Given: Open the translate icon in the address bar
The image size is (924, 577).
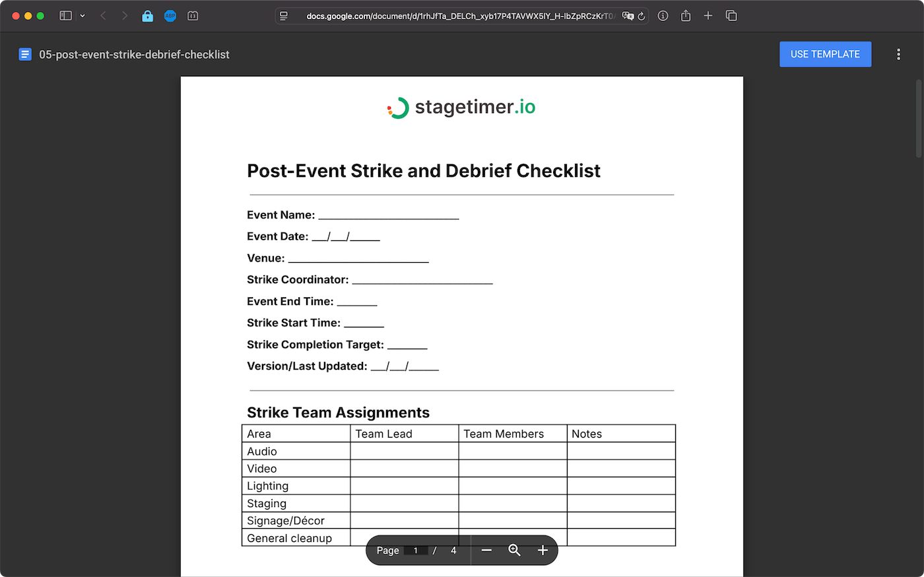Looking at the screenshot, I should point(627,15).
